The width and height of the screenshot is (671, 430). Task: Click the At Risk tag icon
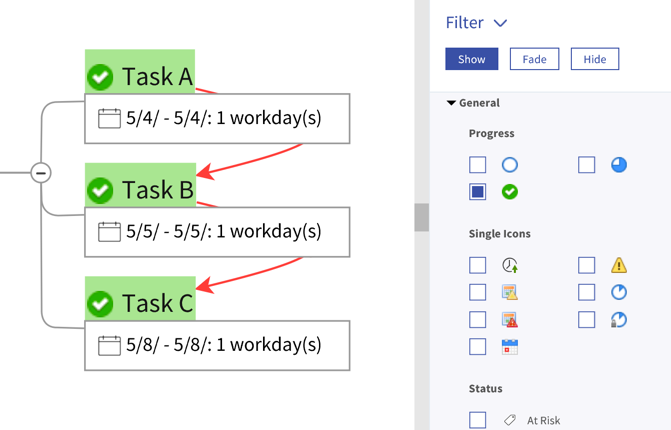pyautogui.click(x=510, y=421)
